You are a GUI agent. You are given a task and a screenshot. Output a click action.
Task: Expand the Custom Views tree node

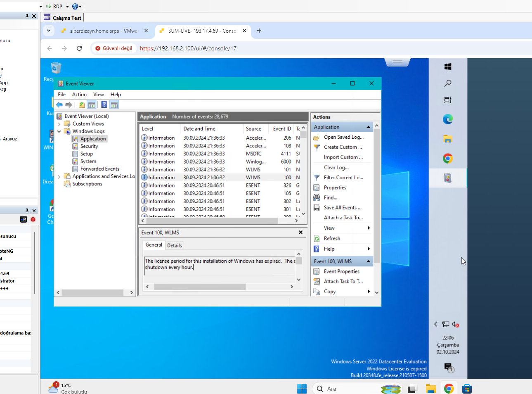click(59, 124)
